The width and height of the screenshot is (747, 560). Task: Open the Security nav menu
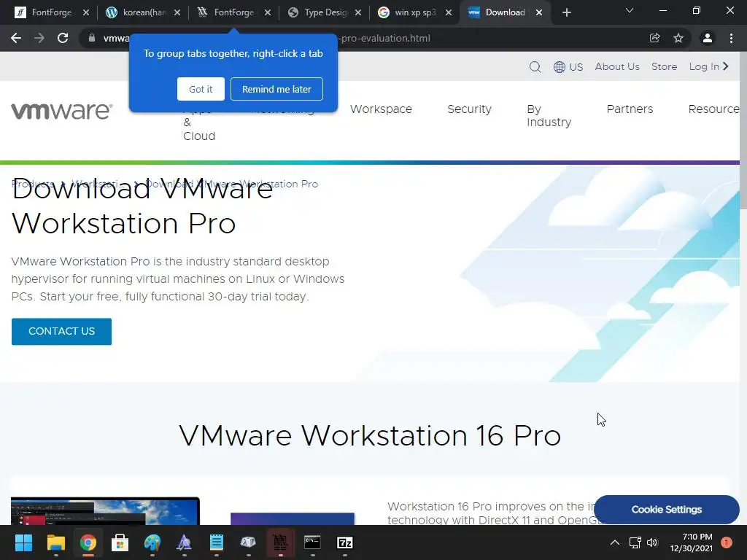click(x=469, y=109)
